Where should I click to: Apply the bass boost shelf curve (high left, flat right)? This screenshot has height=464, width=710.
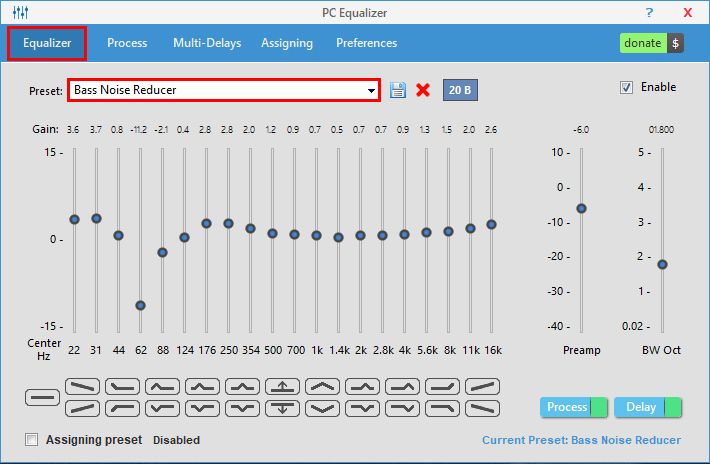[122, 387]
